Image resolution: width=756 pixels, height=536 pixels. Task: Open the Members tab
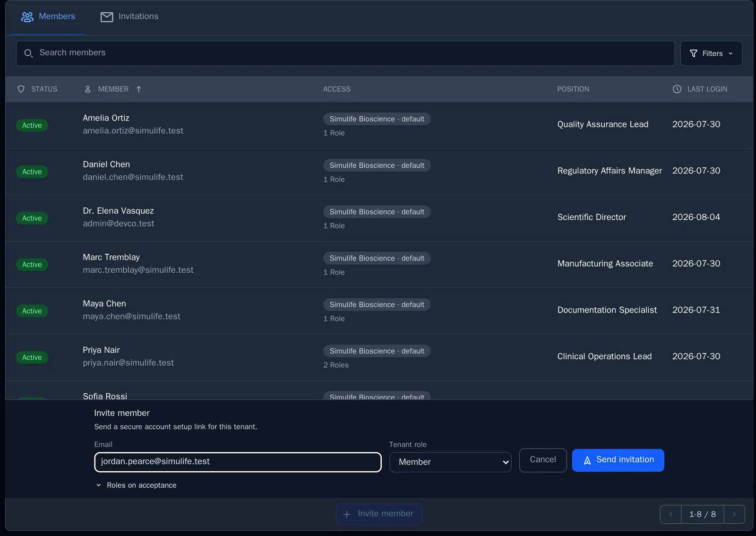(48, 17)
